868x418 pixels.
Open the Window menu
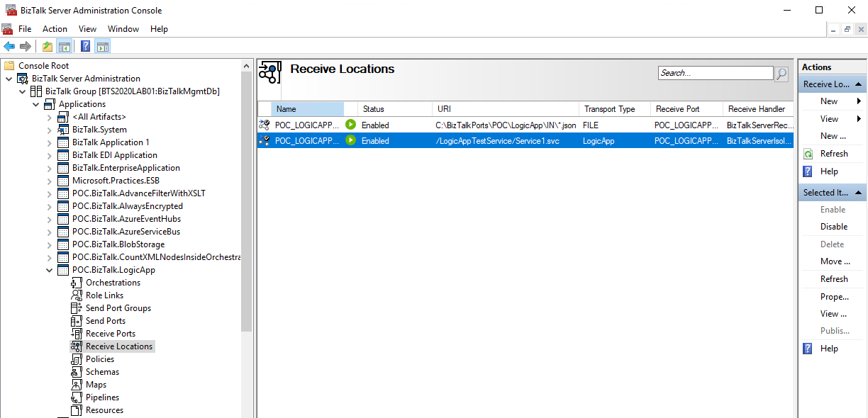coord(123,29)
